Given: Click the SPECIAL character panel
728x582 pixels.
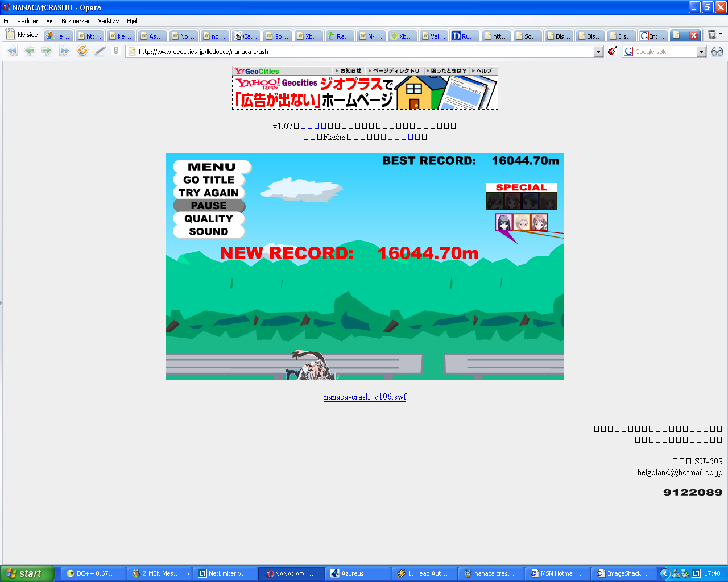Looking at the screenshot, I should click(x=522, y=196).
